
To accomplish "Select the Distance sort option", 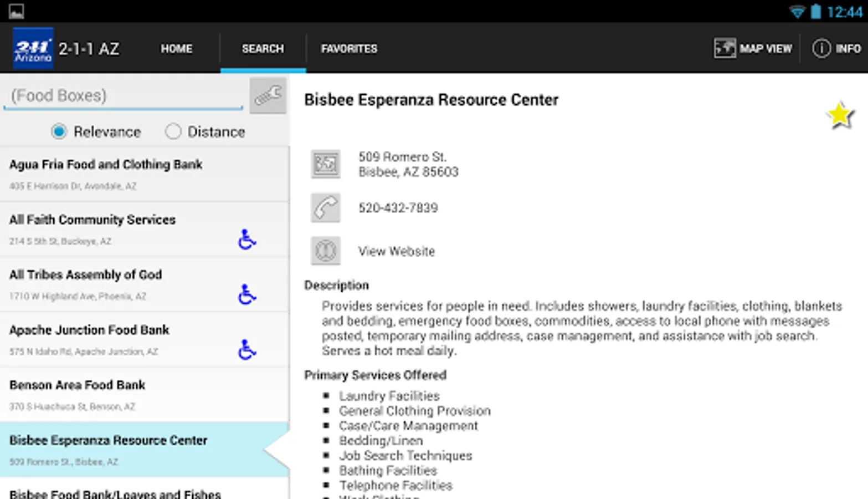I will click(x=205, y=131).
